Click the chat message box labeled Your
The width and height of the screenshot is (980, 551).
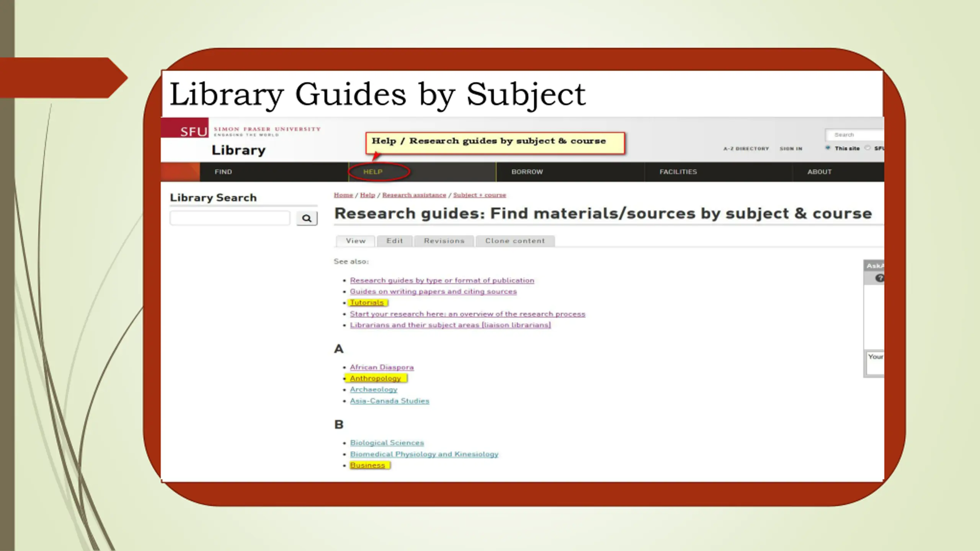pos(875,363)
